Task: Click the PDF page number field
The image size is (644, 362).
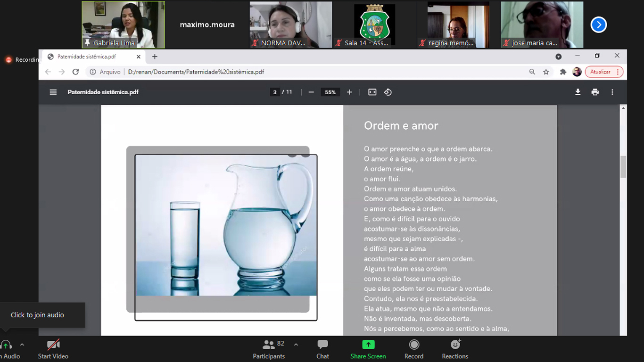Action: coord(275,92)
